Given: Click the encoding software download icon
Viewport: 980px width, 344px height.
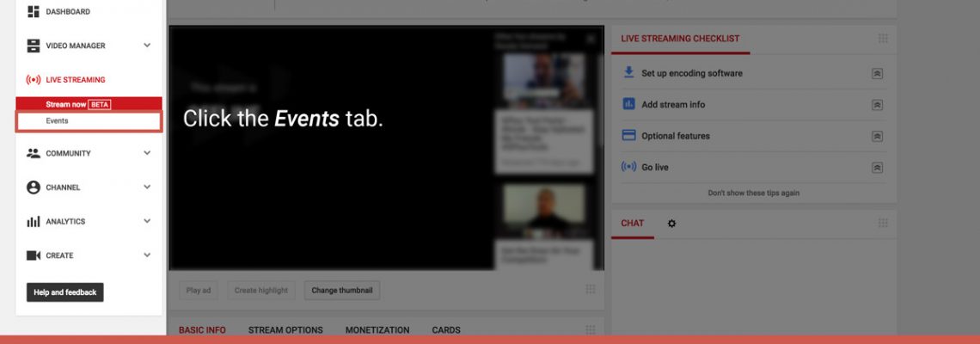Looking at the screenshot, I should [x=628, y=73].
